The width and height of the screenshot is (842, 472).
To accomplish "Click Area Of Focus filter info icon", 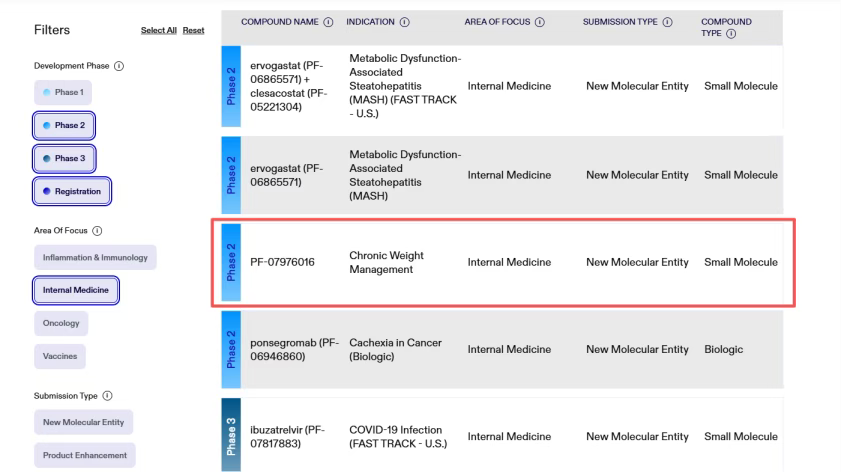I will click(98, 231).
